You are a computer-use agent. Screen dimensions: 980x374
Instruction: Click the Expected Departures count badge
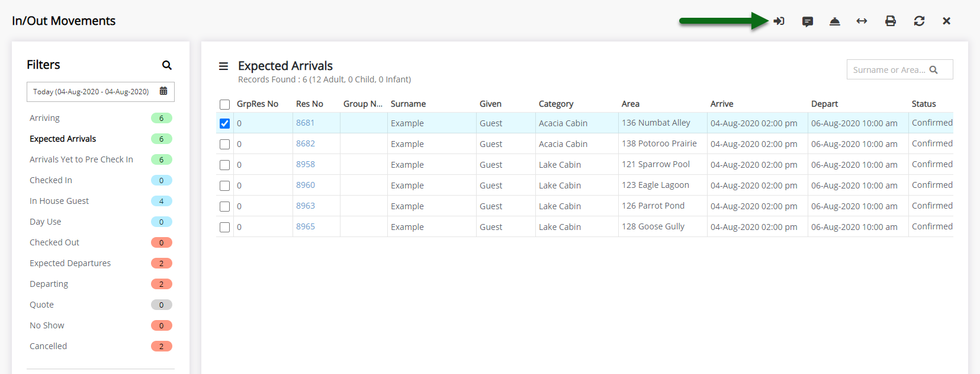162,263
